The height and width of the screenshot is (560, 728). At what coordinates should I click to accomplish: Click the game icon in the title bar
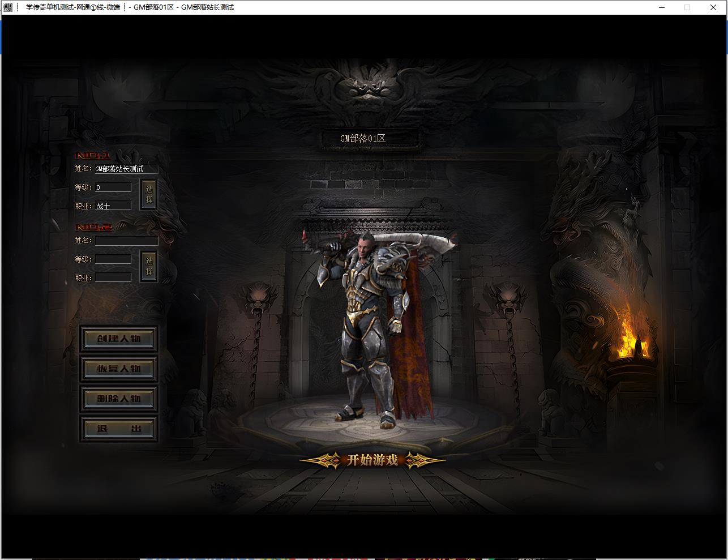coord(8,7)
